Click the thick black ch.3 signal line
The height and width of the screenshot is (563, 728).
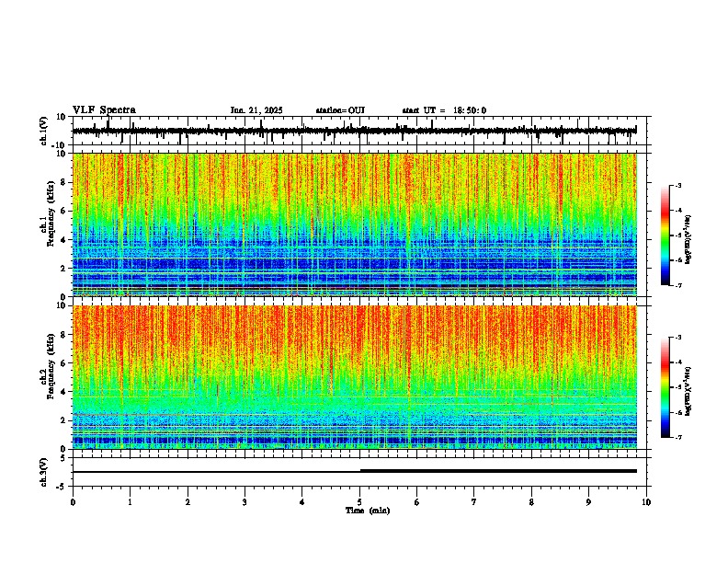[355, 471]
